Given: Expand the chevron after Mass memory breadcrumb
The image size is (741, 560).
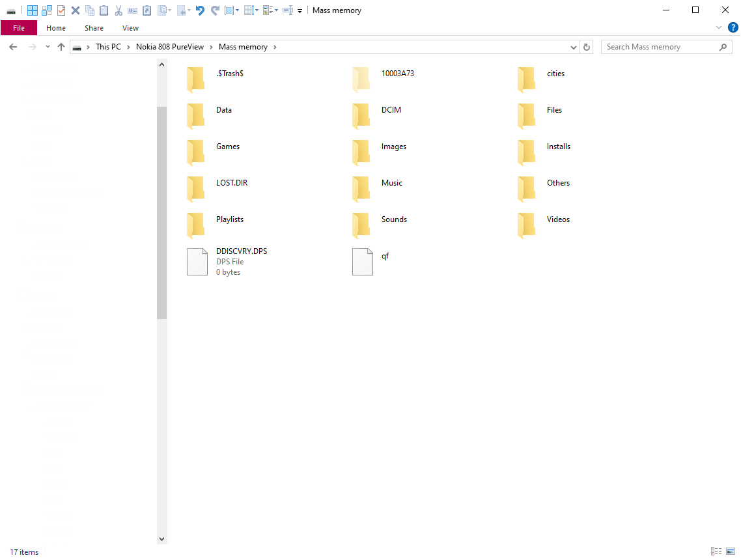Looking at the screenshot, I should click(275, 47).
